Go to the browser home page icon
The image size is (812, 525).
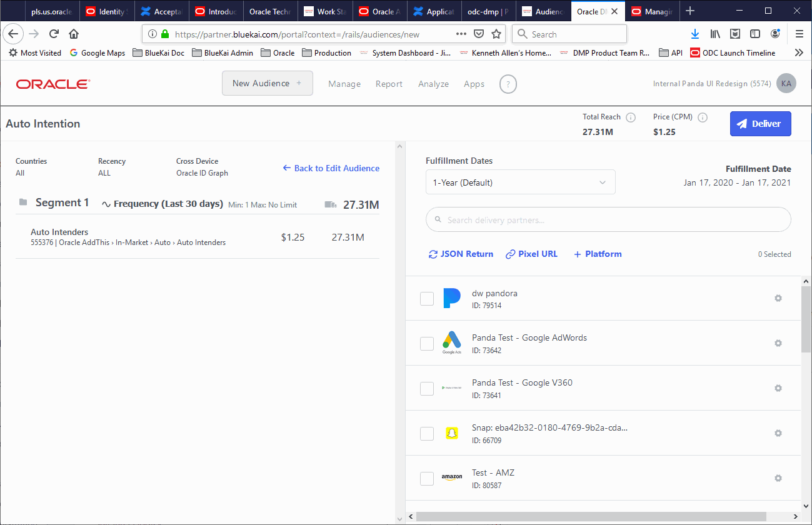pyautogui.click(x=74, y=34)
